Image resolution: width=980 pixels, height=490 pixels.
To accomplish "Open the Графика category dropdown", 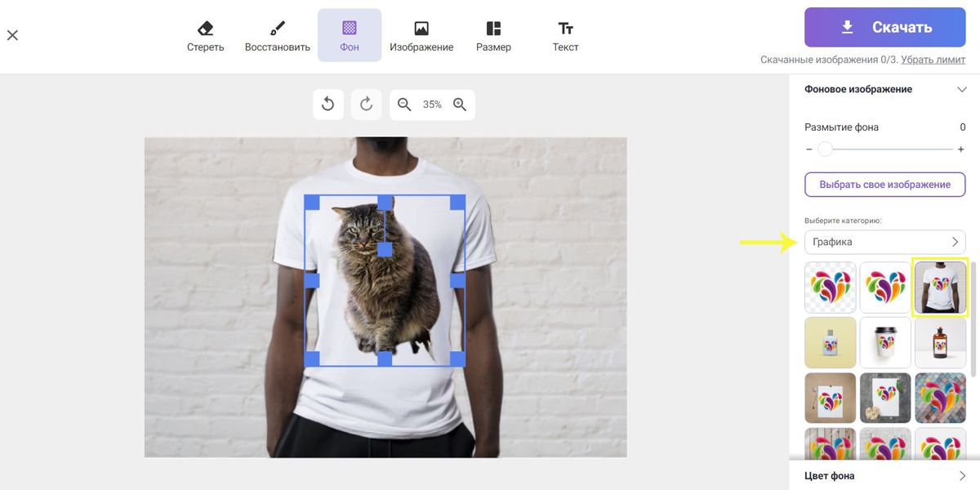I will [885, 242].
